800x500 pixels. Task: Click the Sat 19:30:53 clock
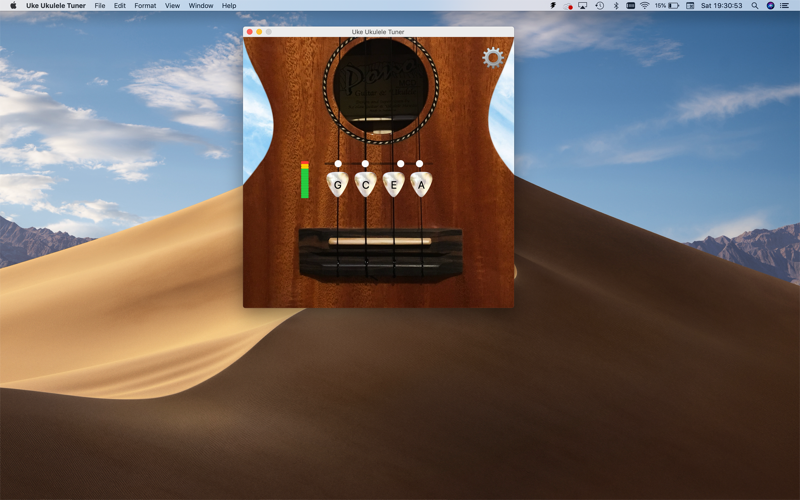pos(721,6)
